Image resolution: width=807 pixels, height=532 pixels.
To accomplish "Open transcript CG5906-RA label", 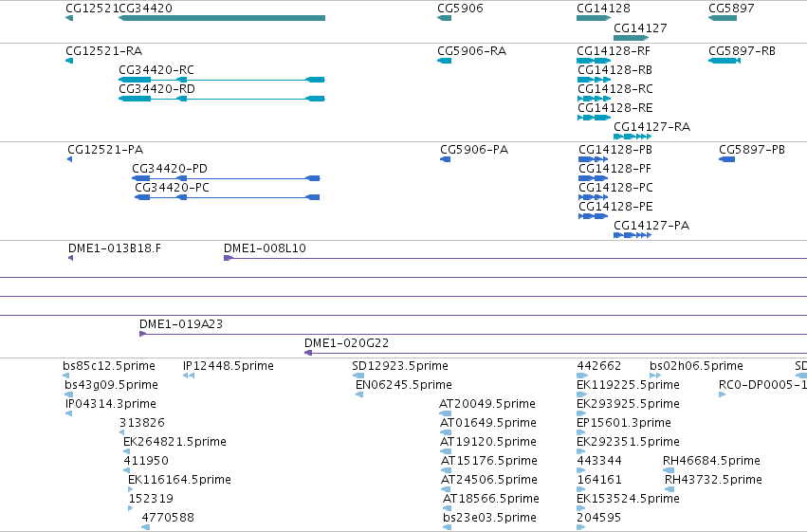I will (x=472, y=51).
